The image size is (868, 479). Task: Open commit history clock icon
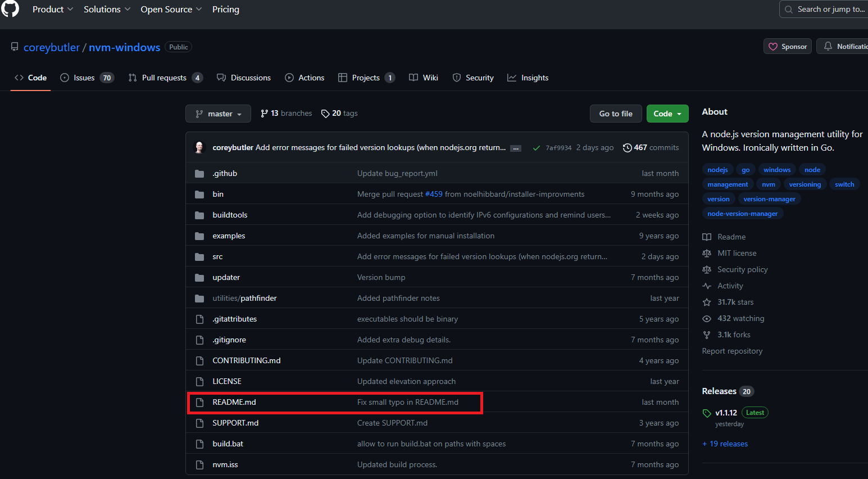pos(627,148)
